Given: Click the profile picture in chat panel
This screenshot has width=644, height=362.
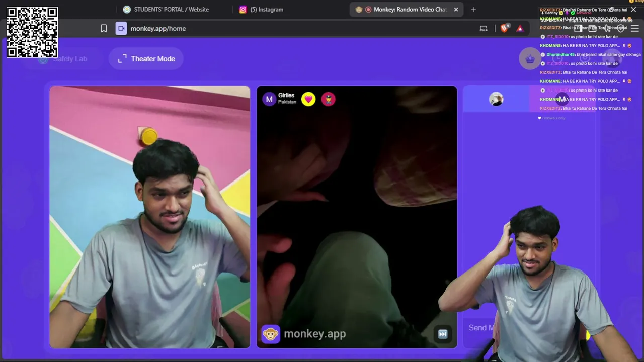Looking at the screenshot, I should click(x=496, y=99).
